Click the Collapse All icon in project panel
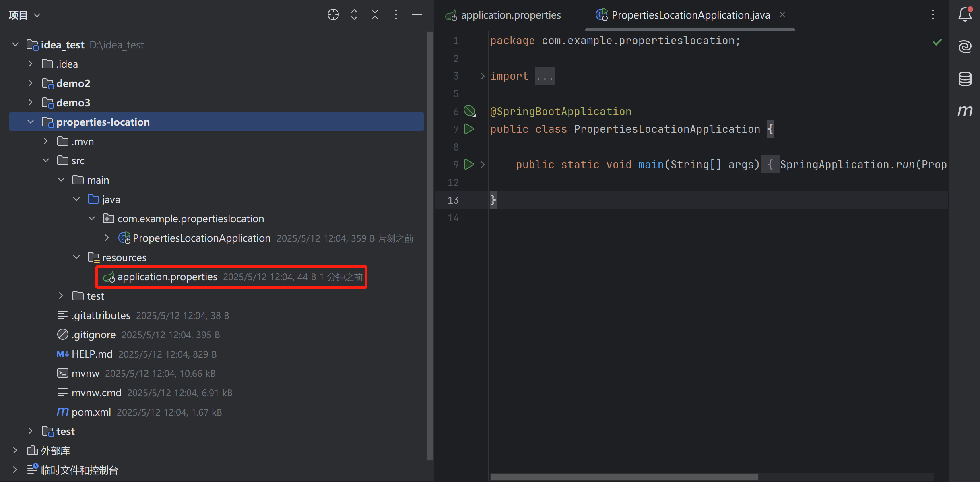 click(x=375, y=15)
